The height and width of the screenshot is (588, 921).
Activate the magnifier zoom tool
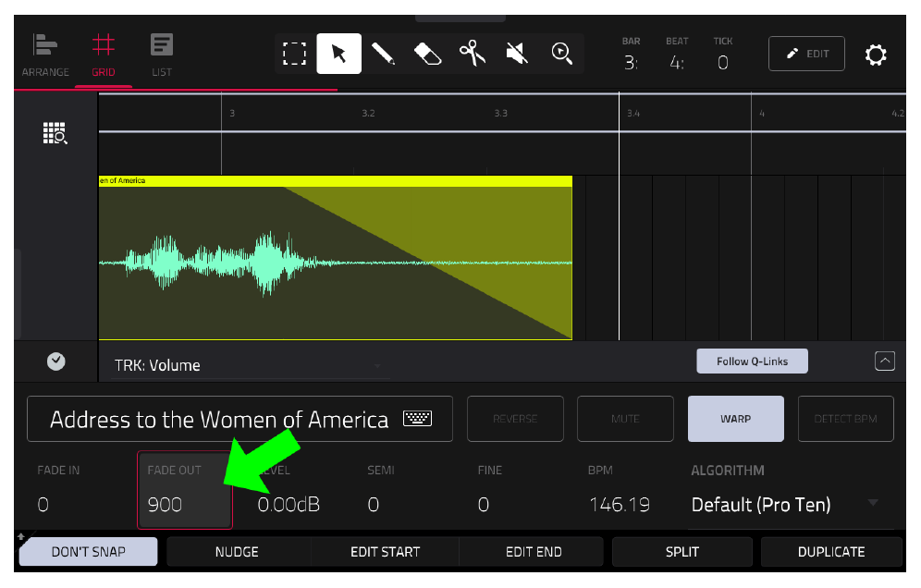point(562,54)
